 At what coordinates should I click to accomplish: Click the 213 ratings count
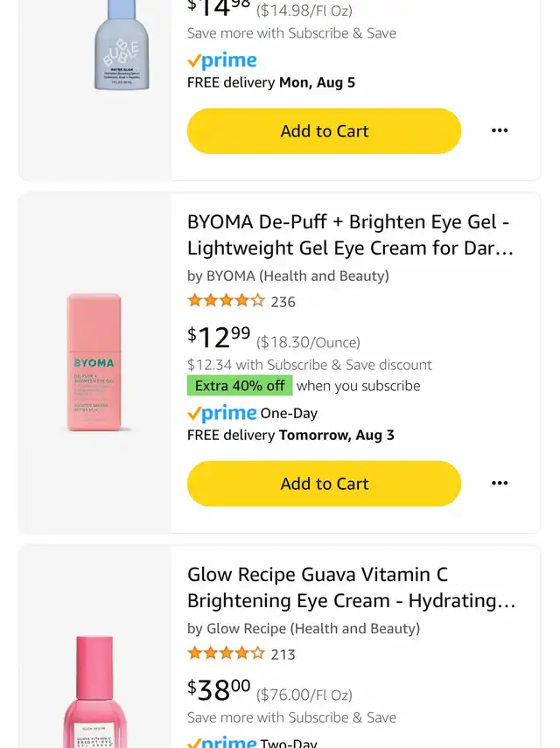click(x=283, y=654)
